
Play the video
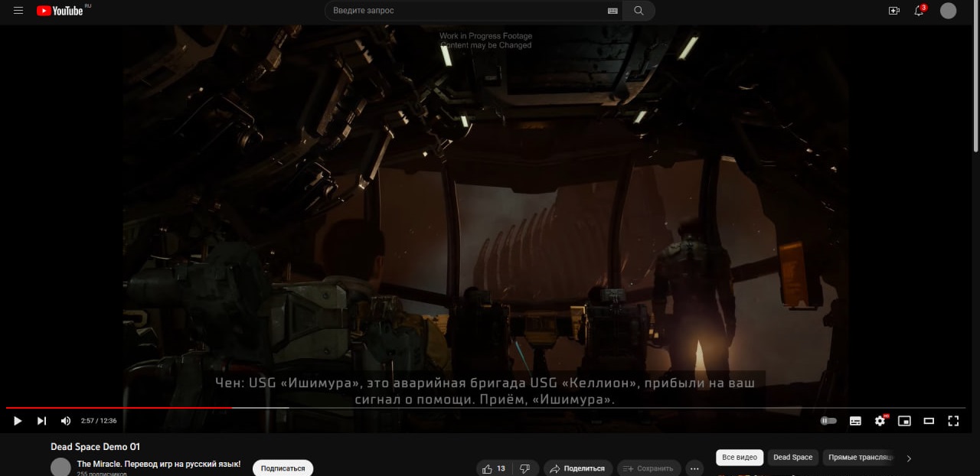pyautogui.click(x=18, y=421)
